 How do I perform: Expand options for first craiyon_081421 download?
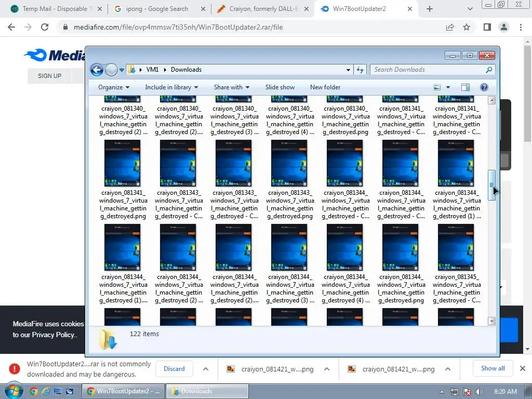pyautogui.click(x=327, y=369)
